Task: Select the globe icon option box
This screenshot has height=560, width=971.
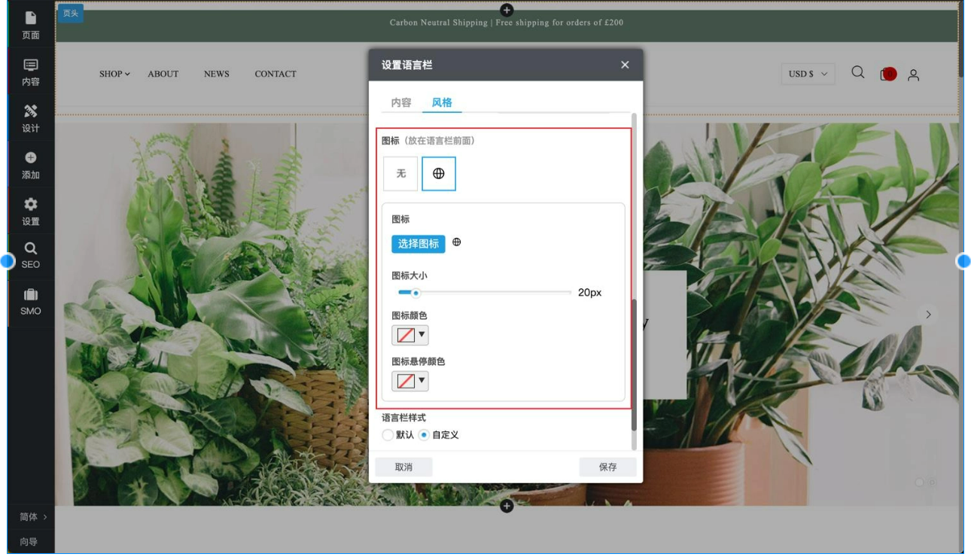Action: (x=438, y=174)
